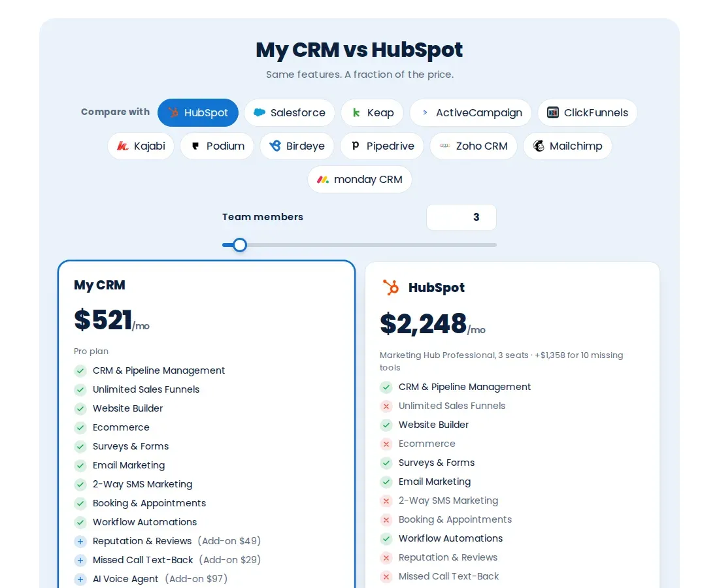Choose the monday CRM comparison
Image resolution: width=719 pixels, height=588 pixels.
359,180
